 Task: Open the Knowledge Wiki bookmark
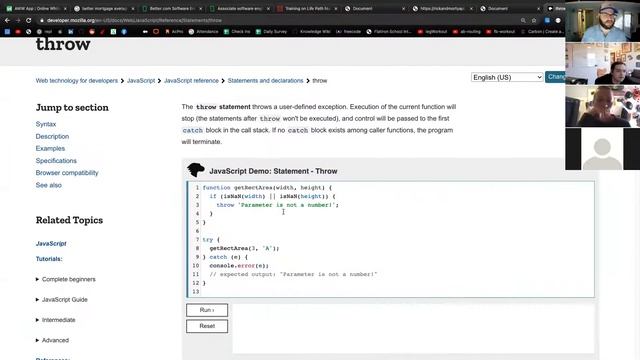coord(311,31)
